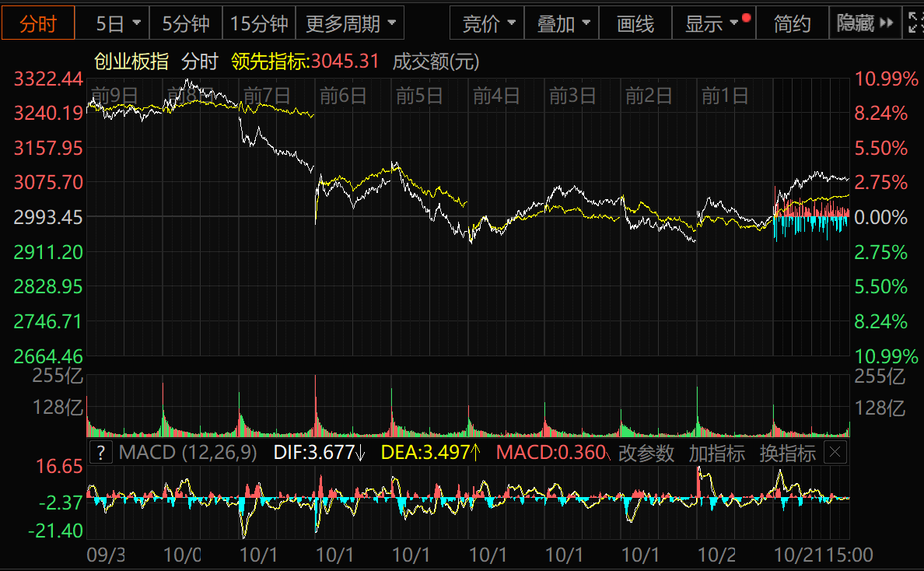Screen dimensions: 924x571
Task: Switch to the 5分钟 chart tab
Action: tap(186, 23)
